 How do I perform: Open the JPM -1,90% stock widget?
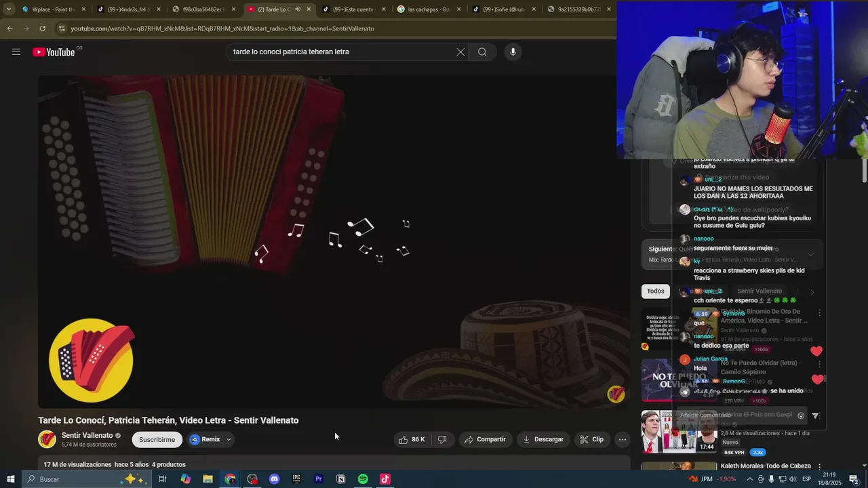[713, 479]
